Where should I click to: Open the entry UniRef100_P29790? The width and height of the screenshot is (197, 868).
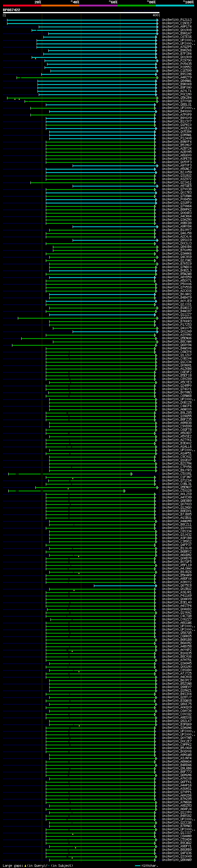point(177,61)
